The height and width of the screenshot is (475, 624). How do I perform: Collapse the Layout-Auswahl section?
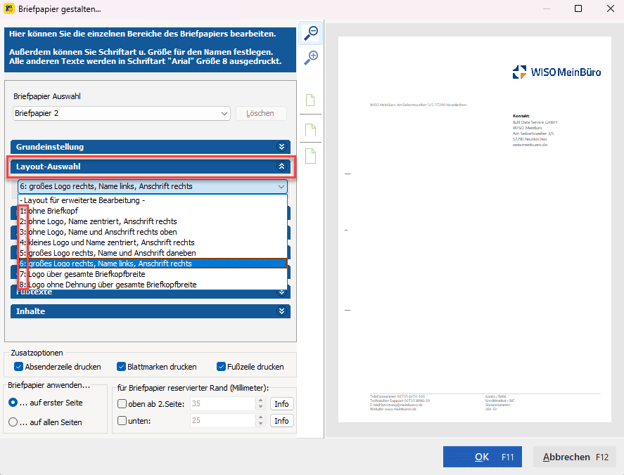pos(282,167)
